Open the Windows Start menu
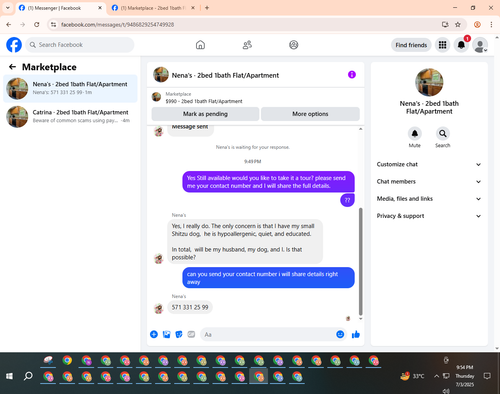This screenshot has width=500, height=394. [9, 376]
